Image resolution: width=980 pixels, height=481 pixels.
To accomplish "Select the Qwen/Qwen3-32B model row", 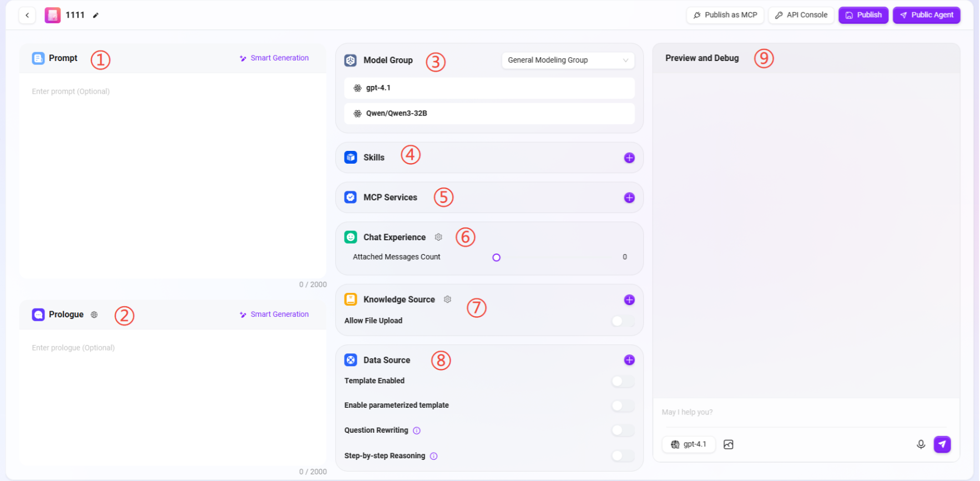I will (x=489, y=114).
